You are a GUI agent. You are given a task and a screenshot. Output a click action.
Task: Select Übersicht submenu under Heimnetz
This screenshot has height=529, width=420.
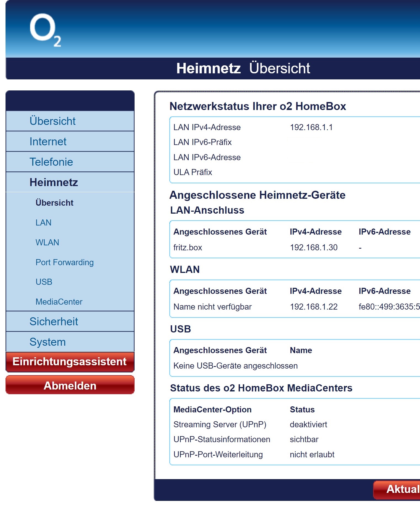pos(54,203)
